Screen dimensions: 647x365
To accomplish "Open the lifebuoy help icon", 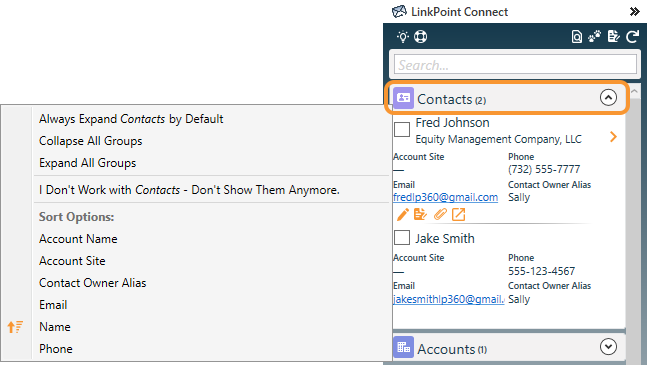I will point(420,37).
